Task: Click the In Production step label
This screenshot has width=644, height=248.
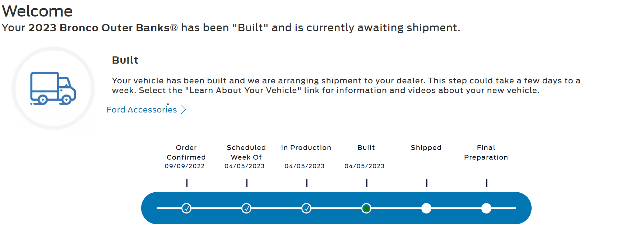Action: point(306,148)
